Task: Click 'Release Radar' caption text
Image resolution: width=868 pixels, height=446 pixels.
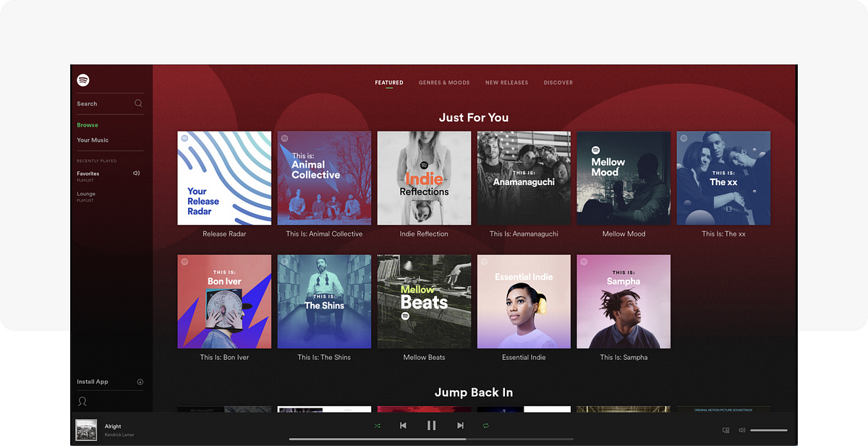Action: (224, 234)
